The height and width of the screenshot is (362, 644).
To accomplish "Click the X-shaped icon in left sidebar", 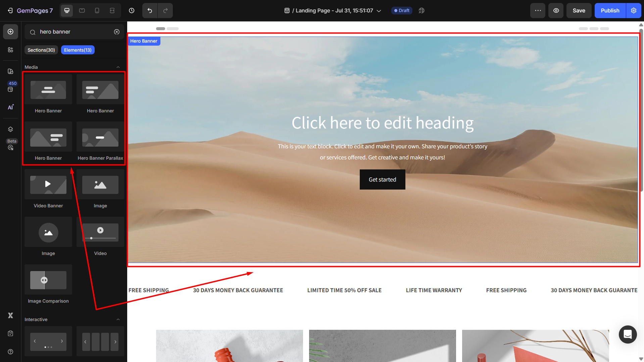I will coord(10,315).
